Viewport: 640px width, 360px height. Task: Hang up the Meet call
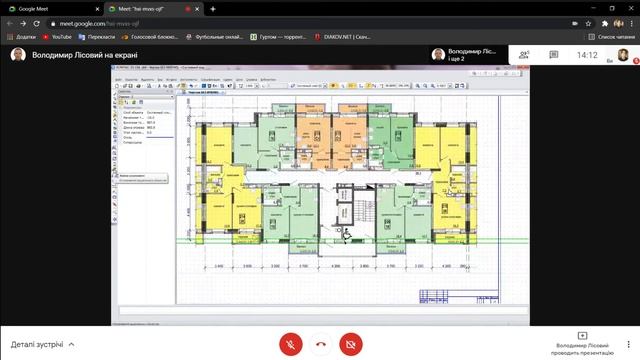pos(321,344)
